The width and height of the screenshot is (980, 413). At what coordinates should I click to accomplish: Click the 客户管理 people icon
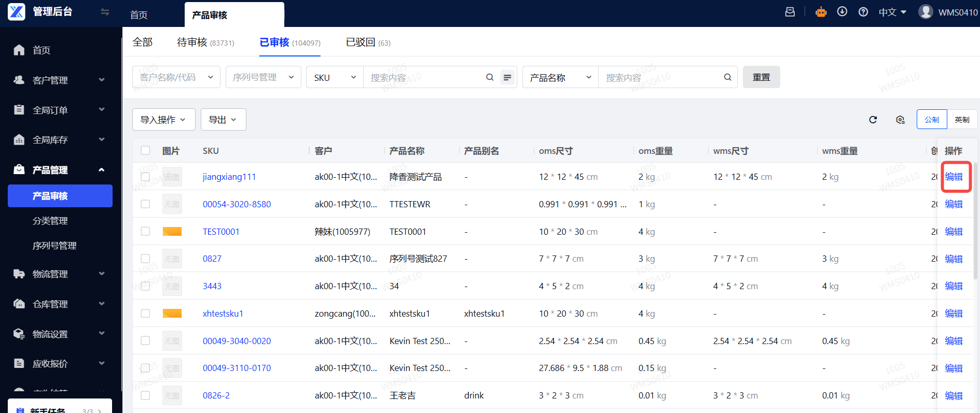coord(19,80)
